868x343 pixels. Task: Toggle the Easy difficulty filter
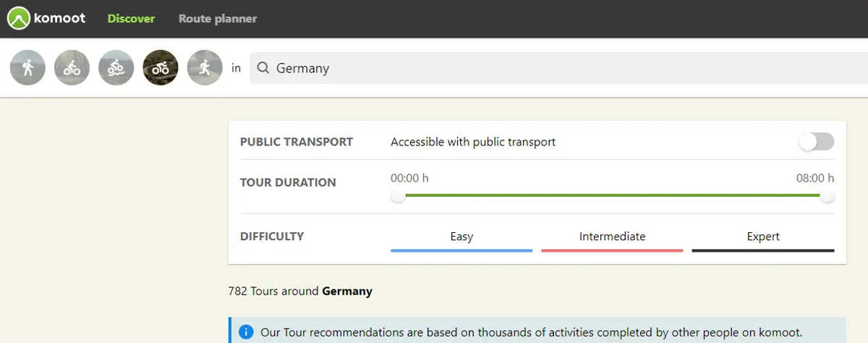pyautogui.click(x=461, y=237)
